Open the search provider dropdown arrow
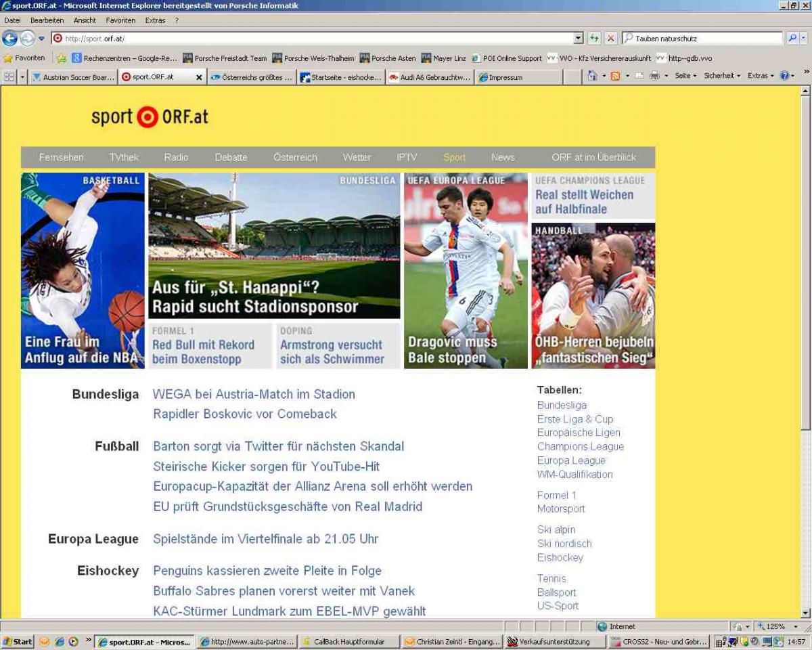This screenshot has height=650, width=812. click(805, 39)
